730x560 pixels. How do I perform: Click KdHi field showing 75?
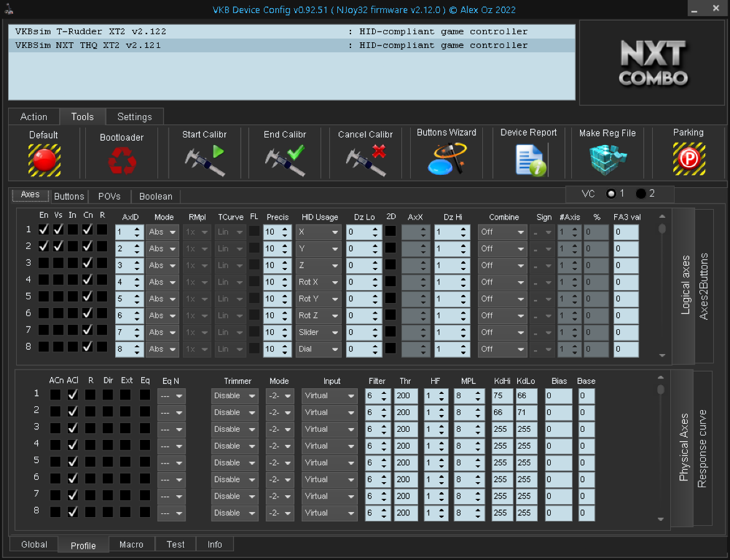click(x=502, y=396)
